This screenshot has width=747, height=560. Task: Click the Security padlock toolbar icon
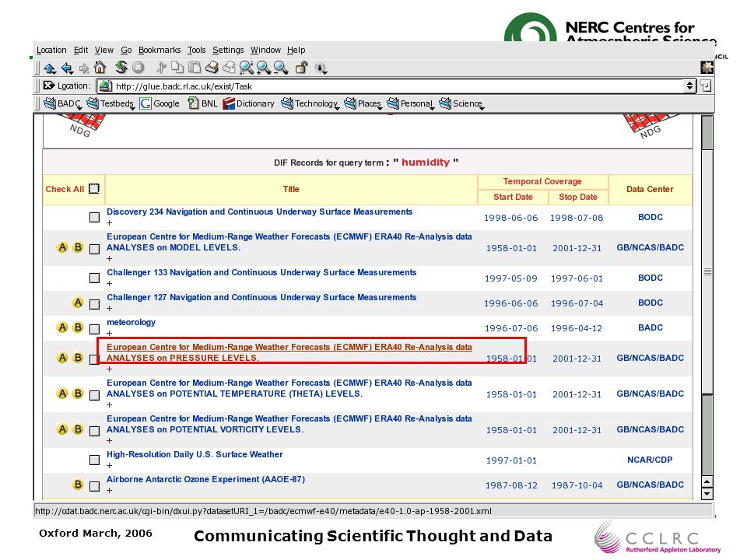click(302, 68)
